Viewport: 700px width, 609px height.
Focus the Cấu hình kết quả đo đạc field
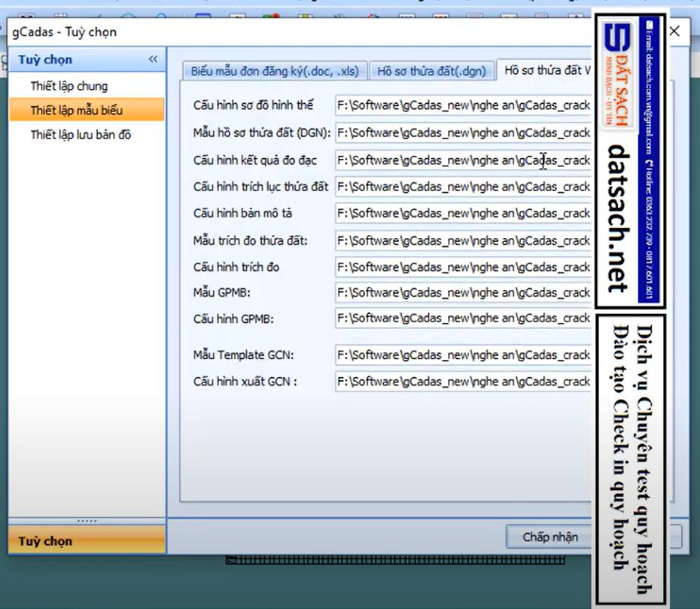(463, 160)
